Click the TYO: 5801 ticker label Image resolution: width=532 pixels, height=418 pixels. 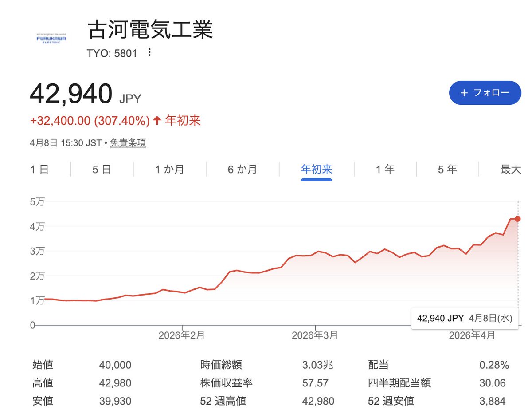pyautogui.click(x=111, y=52)
